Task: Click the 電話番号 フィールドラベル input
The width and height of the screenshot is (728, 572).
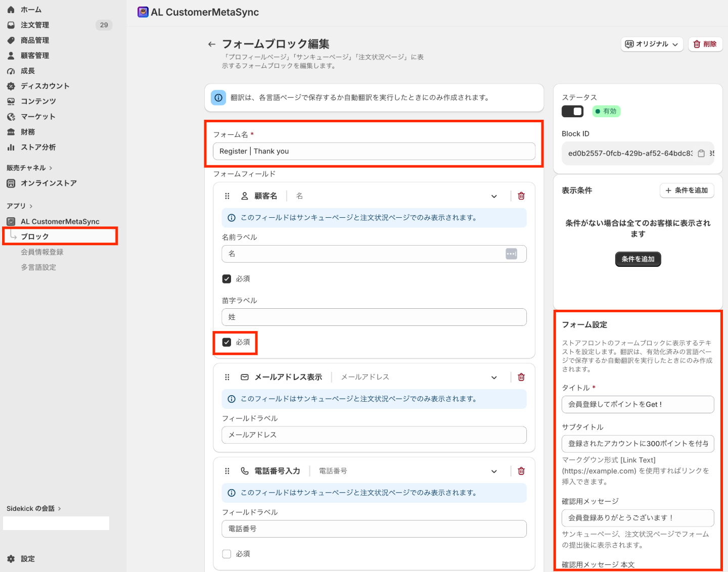Action: pos(374,529)
